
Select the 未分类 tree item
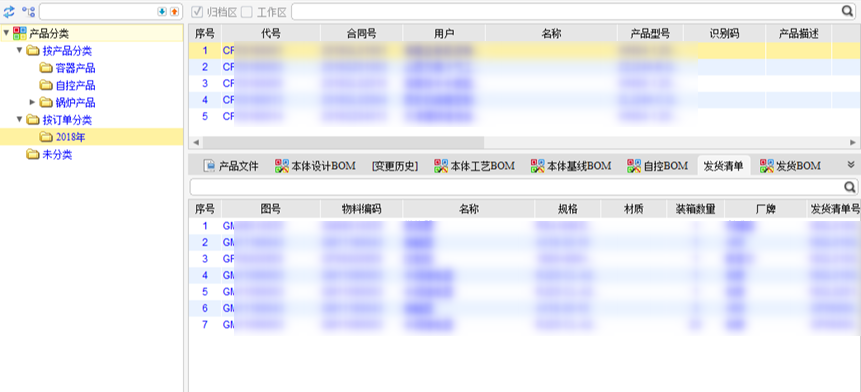pos(57,154)
